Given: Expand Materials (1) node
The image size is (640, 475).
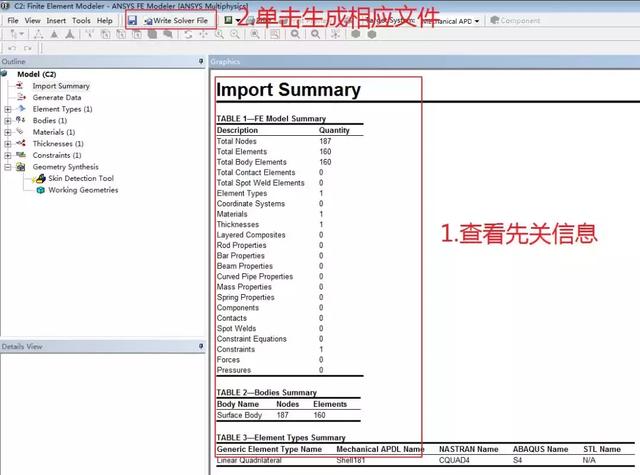Looking at the screenshot, I should tap(8, 132).
